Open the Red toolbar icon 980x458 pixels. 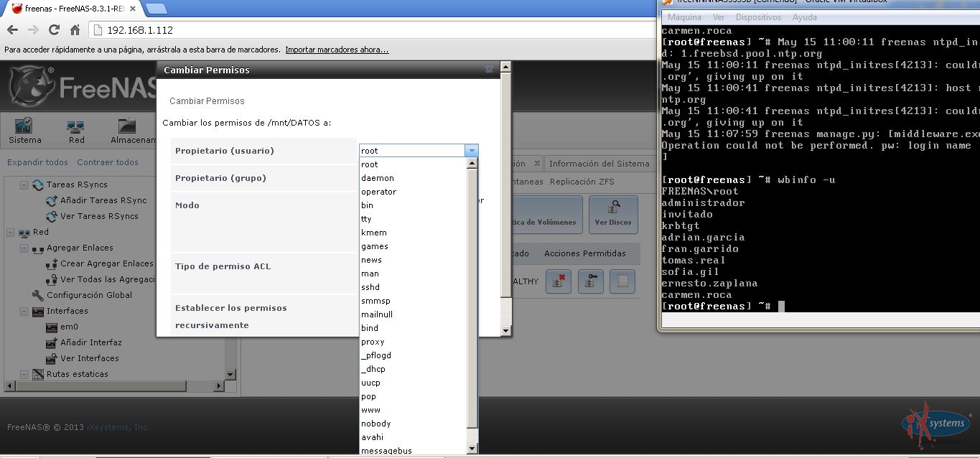(x=76, y=131)
